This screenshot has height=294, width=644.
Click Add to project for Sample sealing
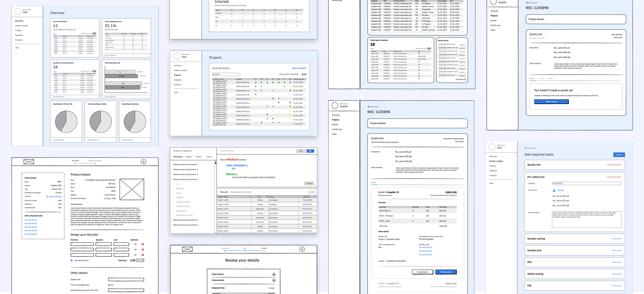click(616, 239)
